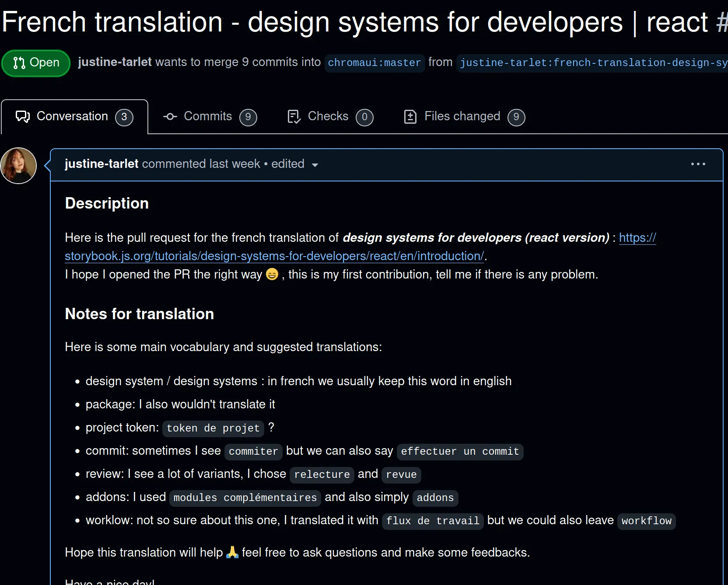Click the 'design system / design systems' bullet

tap(298, 381)
